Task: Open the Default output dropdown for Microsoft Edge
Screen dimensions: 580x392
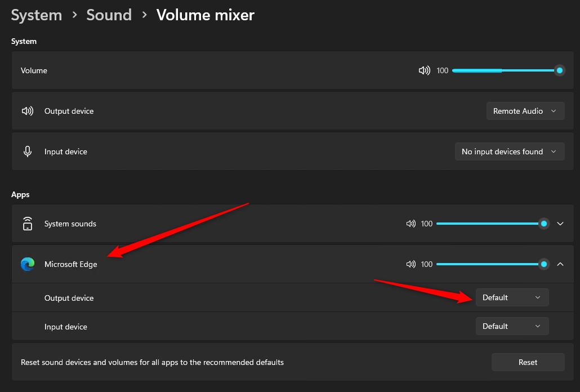Action: 512,297
